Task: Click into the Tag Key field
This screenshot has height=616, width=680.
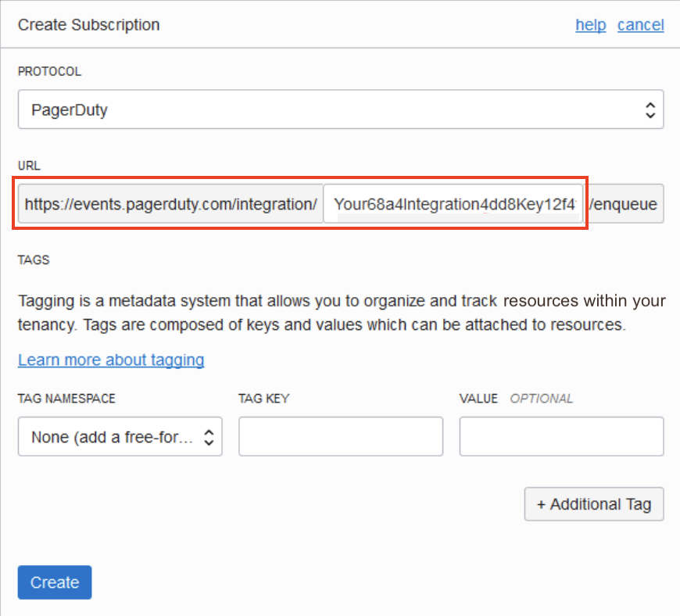Action: pyautogui.click(x=340, y=437)
